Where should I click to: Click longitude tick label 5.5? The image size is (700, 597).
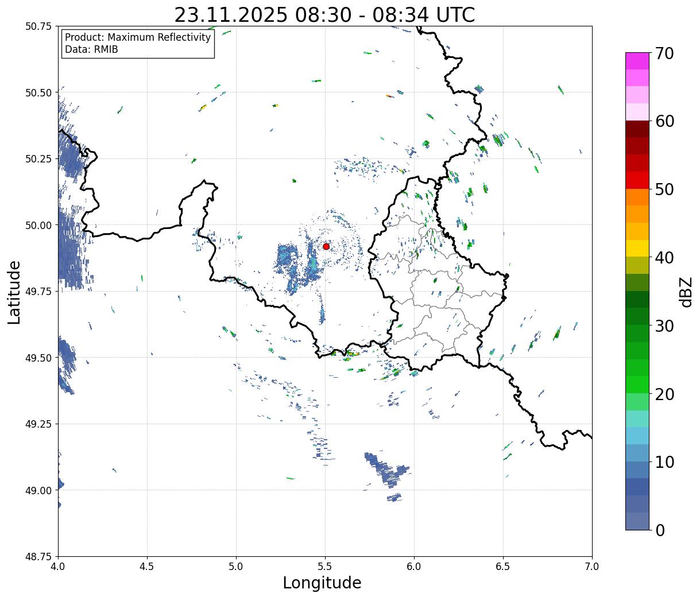pyautogui.click(x=325, y=566)
